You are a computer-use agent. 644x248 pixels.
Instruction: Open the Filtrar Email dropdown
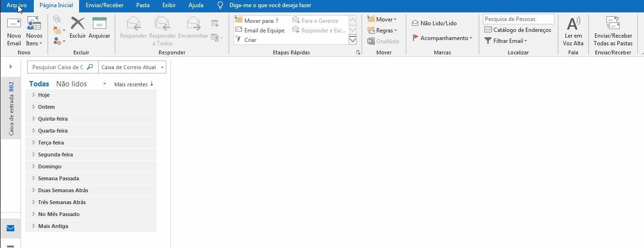(506, 41)
